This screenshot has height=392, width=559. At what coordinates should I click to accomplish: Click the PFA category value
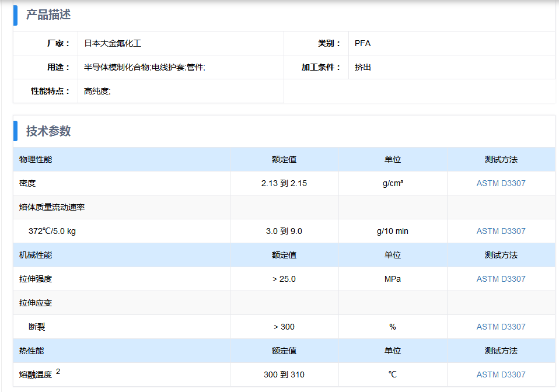click(x=362, y=43)
